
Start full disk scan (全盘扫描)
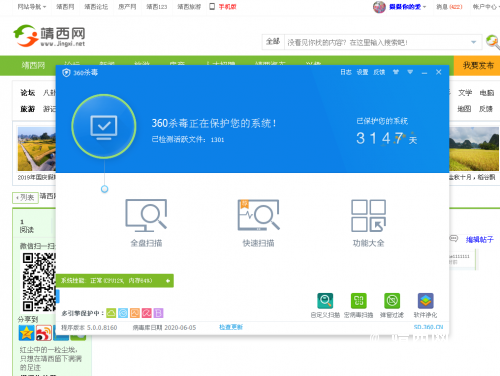click(x=146, y=223)
